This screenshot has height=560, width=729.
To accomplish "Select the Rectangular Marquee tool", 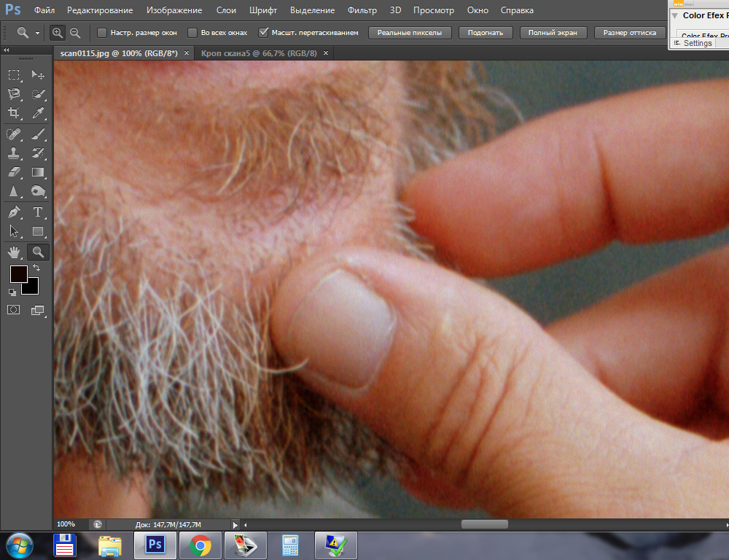I will pyautogui.click(x=14, y=75).
